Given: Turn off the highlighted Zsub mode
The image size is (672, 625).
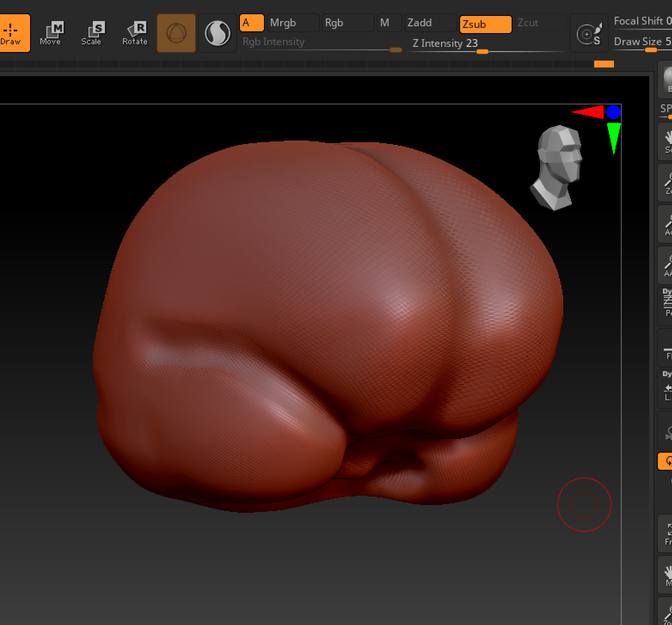Looking at the screenshot, I should click(485, 24).
